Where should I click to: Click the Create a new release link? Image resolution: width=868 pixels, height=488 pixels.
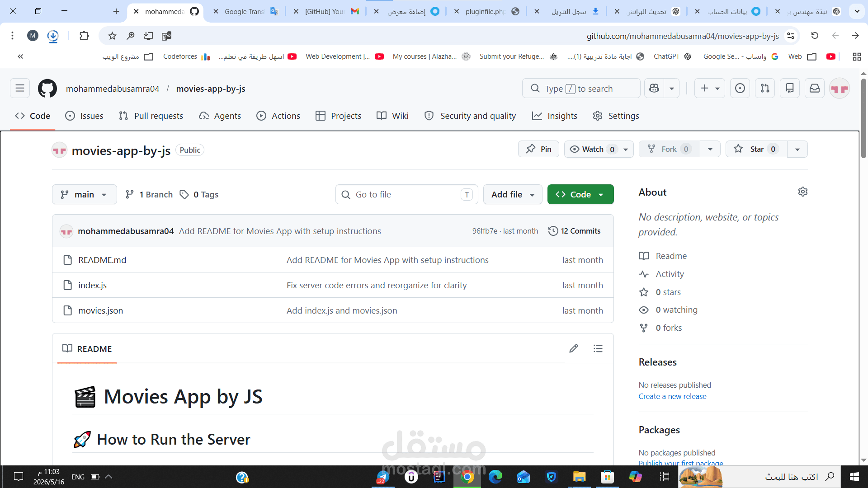click(672, 396)
